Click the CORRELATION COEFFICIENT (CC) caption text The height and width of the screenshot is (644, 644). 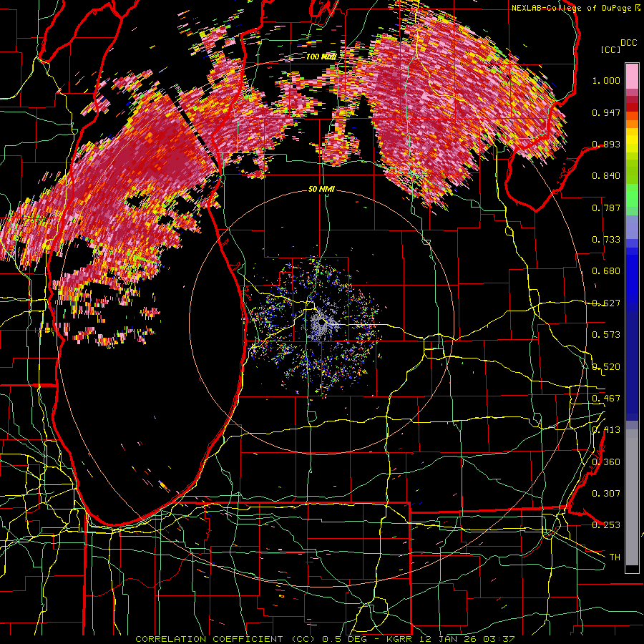coord(225,639)
